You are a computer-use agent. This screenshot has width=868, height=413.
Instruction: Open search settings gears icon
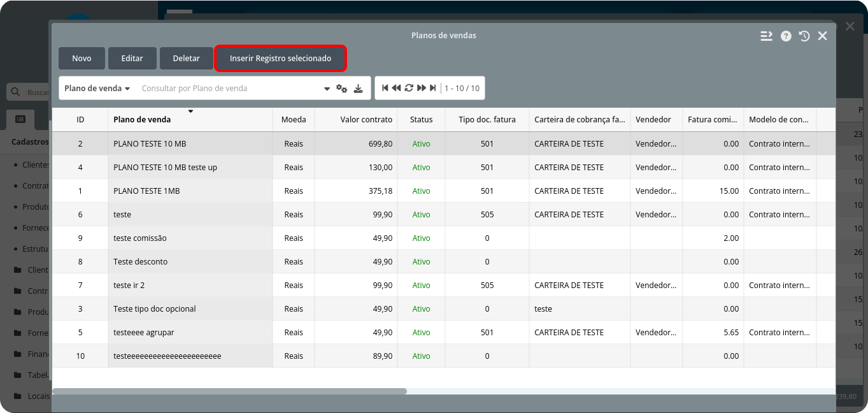(342, 89)
